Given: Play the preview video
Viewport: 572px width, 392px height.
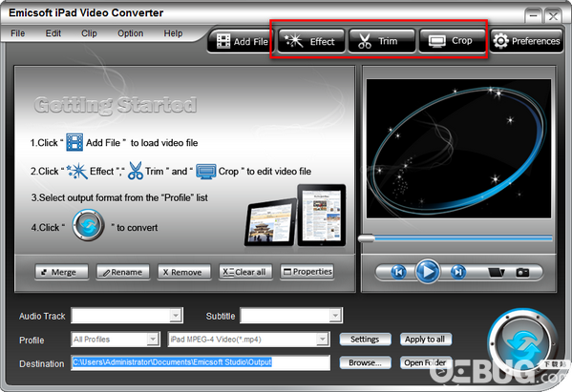Looking at the screenshot, I should tap(427, 272).
